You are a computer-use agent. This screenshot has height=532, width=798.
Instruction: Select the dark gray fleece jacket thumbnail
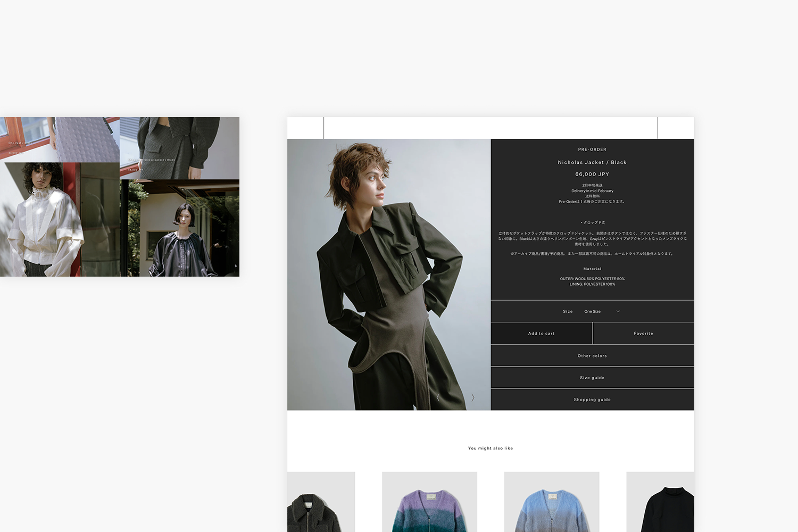coord(321,502)
